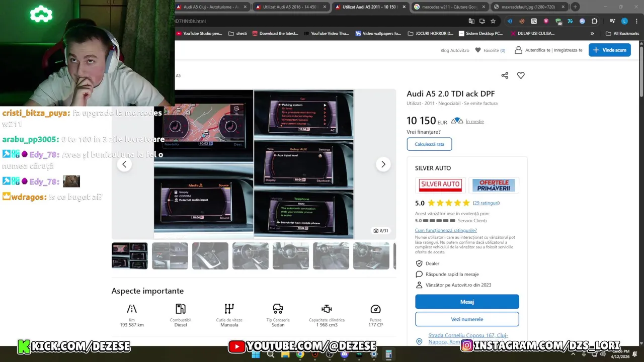The height and width of the screenshot is (362, 644).
Task: Click the 8/31 photo counter
Action: tap(381, 231)
